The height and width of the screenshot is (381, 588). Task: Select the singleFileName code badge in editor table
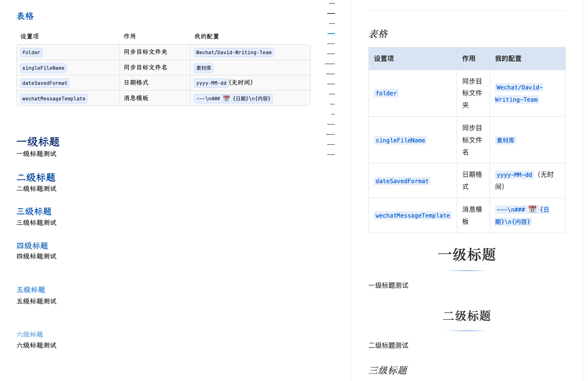click(x=43, y=68)
